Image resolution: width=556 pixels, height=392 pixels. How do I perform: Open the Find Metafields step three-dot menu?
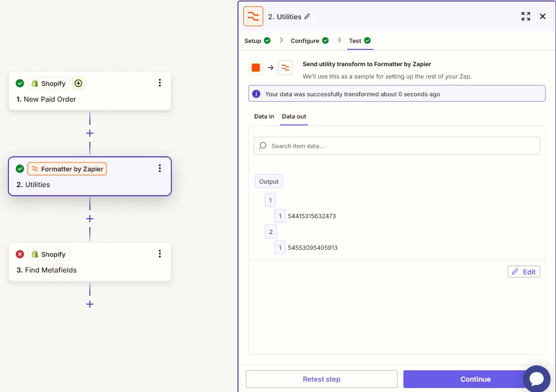point(160,254)
